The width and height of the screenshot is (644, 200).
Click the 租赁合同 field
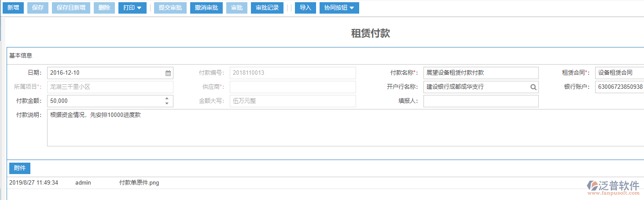pyautogui.click(x=619, y=73)
